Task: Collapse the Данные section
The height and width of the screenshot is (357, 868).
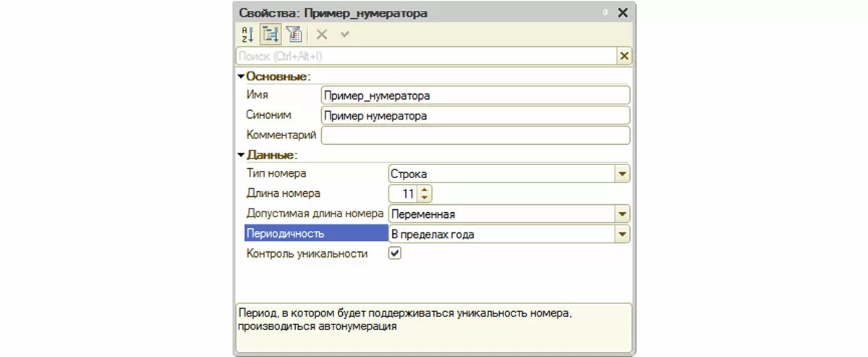Action: 241,154
